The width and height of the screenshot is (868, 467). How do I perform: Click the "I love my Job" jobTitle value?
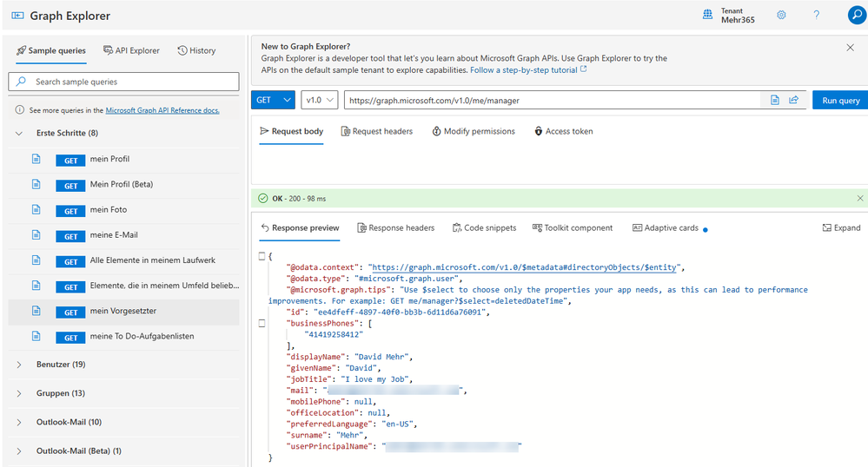coord(374,379)
